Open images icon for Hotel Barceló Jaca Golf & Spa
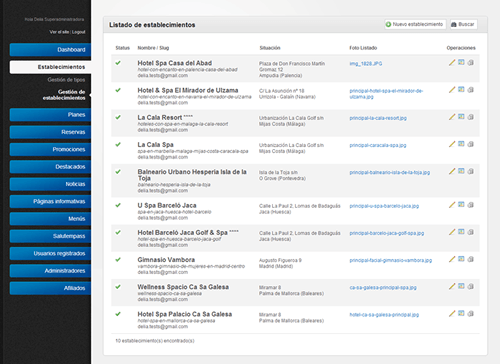The image size is (500, 364). tap(461, 232)
